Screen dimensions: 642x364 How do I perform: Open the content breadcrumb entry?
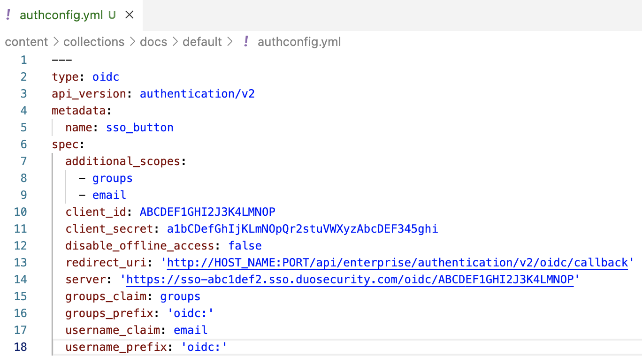[x=26, y=42]
